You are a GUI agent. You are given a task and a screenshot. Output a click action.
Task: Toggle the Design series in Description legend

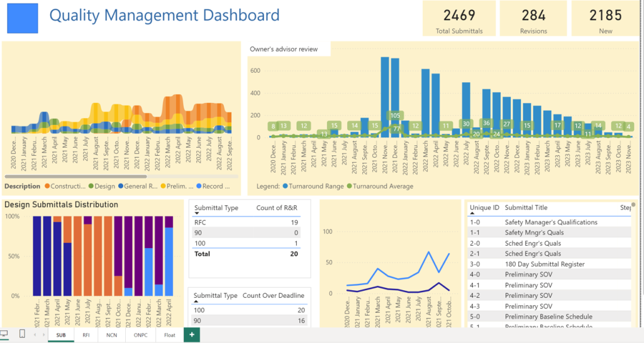point(104,186)
